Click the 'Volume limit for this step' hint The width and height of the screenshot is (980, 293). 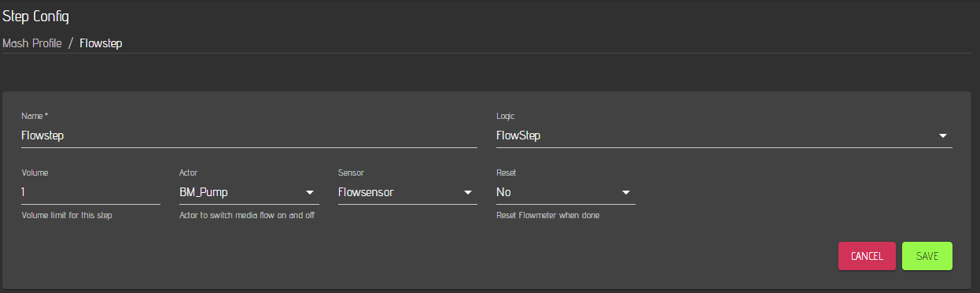[66, 215]
